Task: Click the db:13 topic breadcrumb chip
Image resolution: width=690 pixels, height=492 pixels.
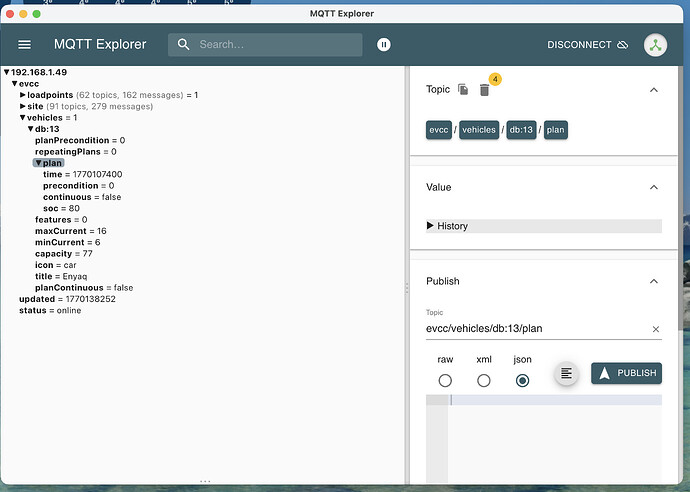Action: [519, 130]
